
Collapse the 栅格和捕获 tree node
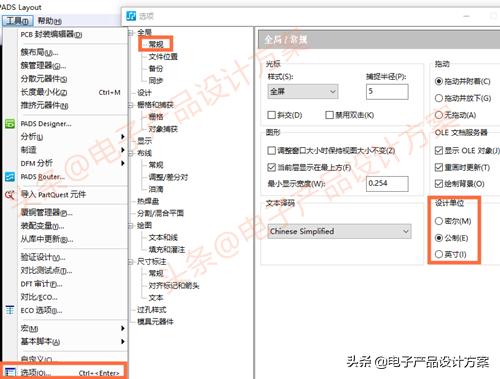coord(131,105)
